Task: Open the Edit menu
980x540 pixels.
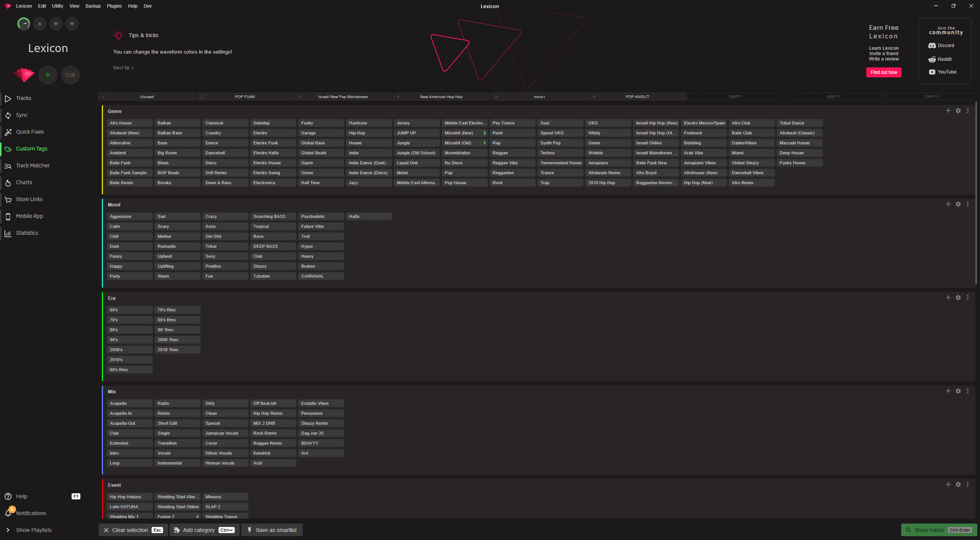Action: 42,6
